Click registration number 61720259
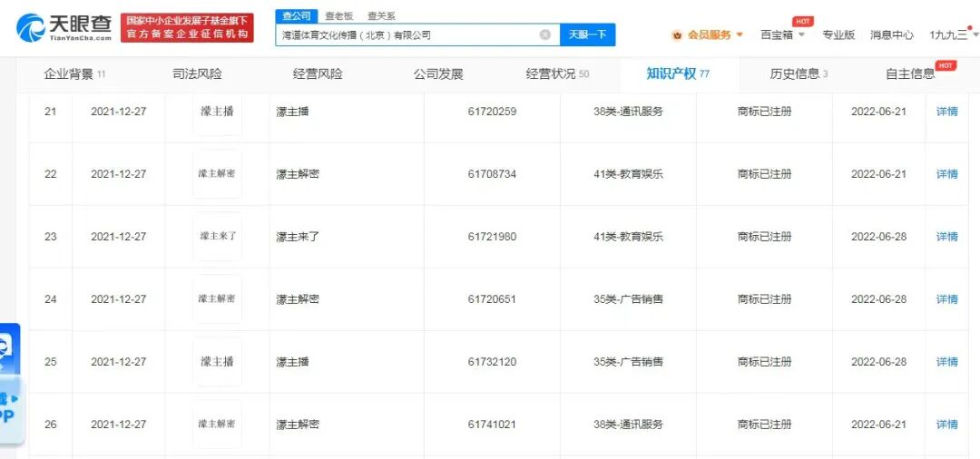The image size is (980, 459). pos(492,112)
